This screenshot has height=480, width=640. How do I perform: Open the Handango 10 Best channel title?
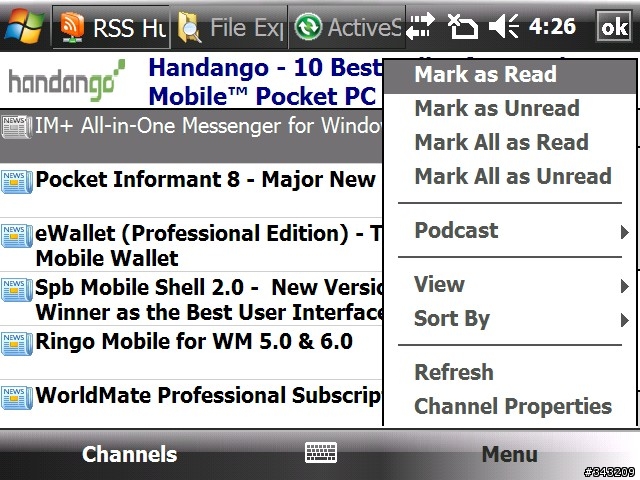(264, 81)
